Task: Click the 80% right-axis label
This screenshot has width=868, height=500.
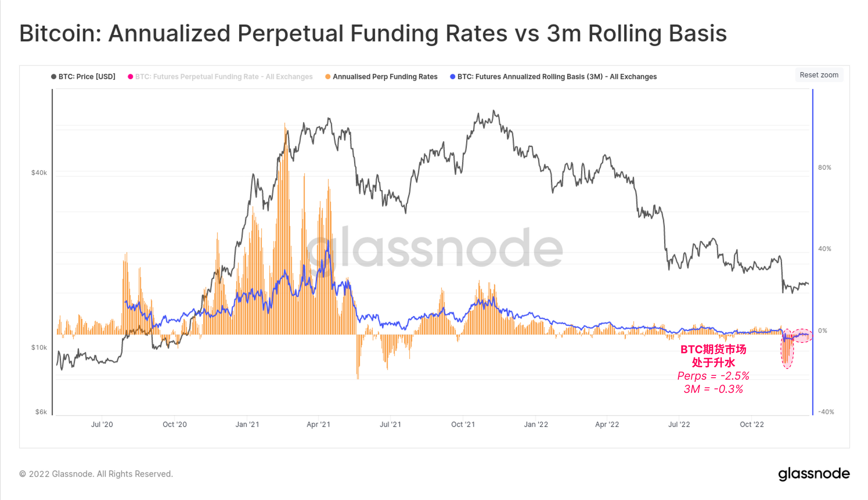Action: [x=825, y=167]
